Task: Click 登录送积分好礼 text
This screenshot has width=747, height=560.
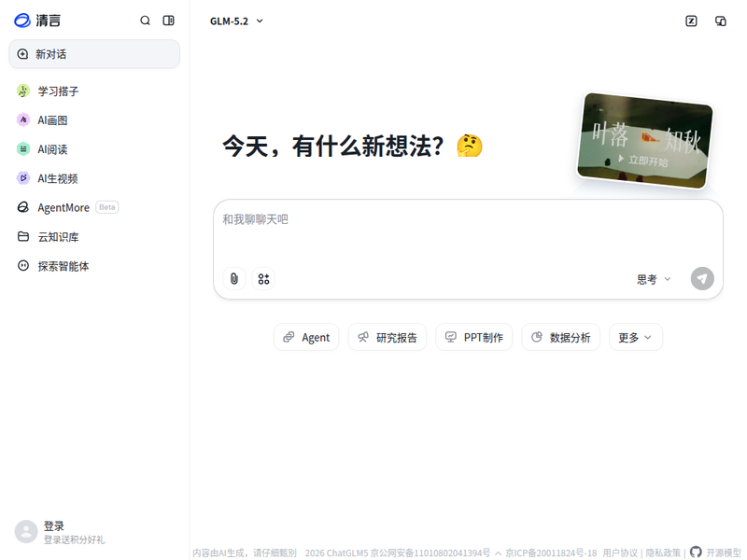Action: click(74, 539)
